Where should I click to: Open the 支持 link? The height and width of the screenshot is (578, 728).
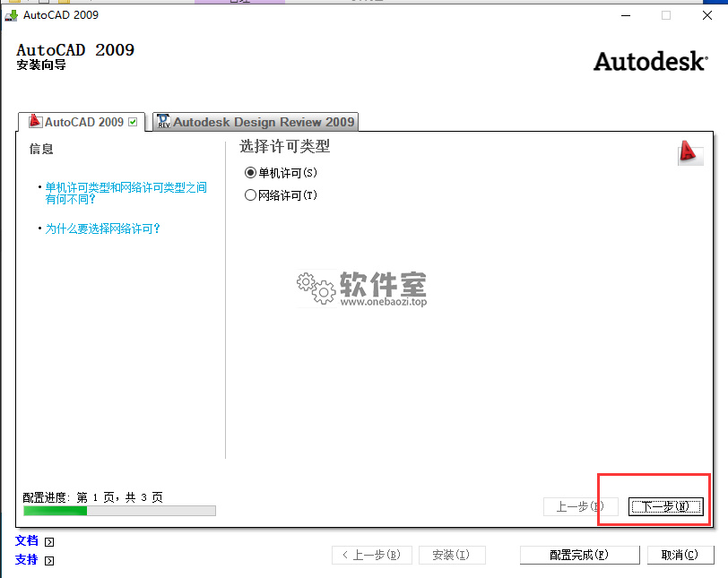[x=27, y=560]
